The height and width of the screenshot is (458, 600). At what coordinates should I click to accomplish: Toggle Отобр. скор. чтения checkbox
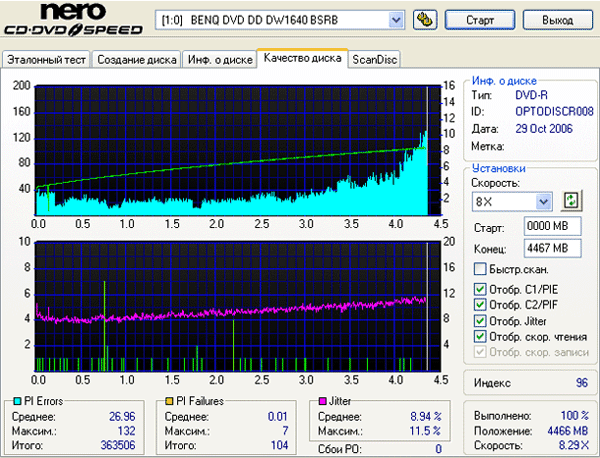[x=481, y=337]
